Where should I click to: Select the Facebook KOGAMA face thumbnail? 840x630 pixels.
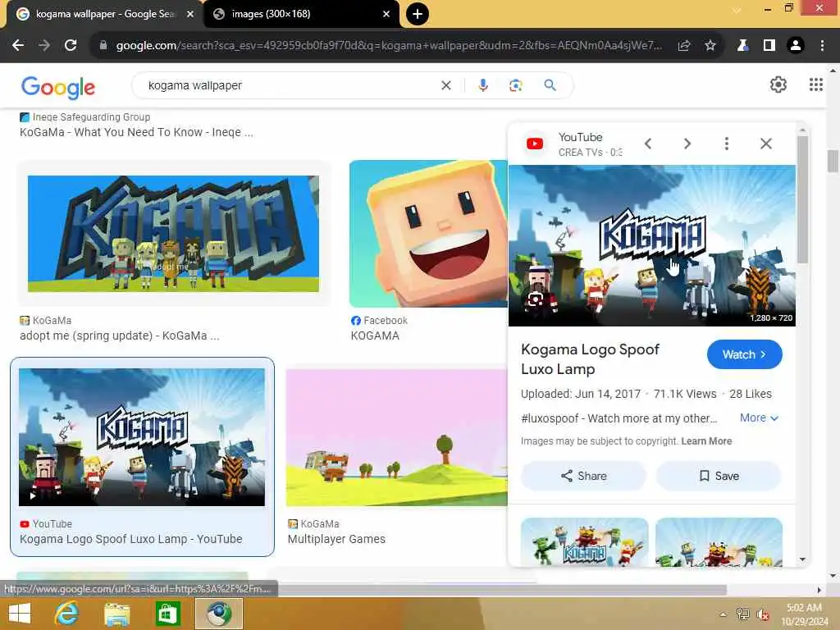point(428,234)
